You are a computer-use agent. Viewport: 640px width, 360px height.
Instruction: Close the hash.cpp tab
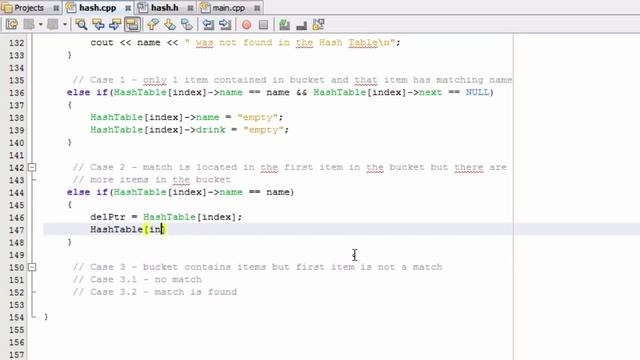[128, 8]
